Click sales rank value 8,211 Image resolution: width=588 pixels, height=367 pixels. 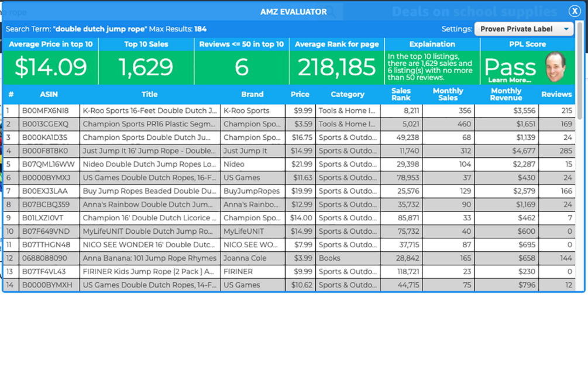pyautogui.click(x=411, y=110)
